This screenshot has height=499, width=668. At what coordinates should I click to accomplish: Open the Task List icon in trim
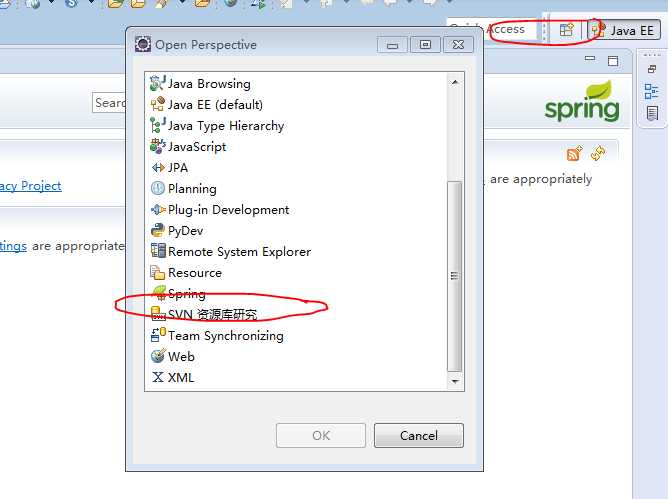click(652, 113)
